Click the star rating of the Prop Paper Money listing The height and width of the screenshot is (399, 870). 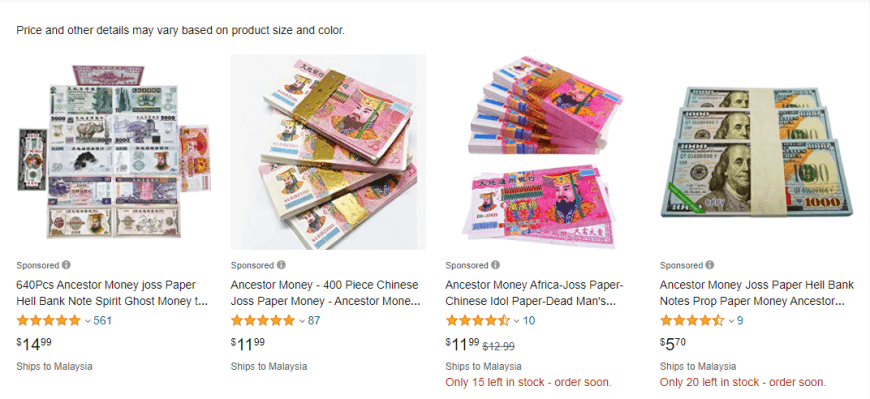click(x=692, y=320)
